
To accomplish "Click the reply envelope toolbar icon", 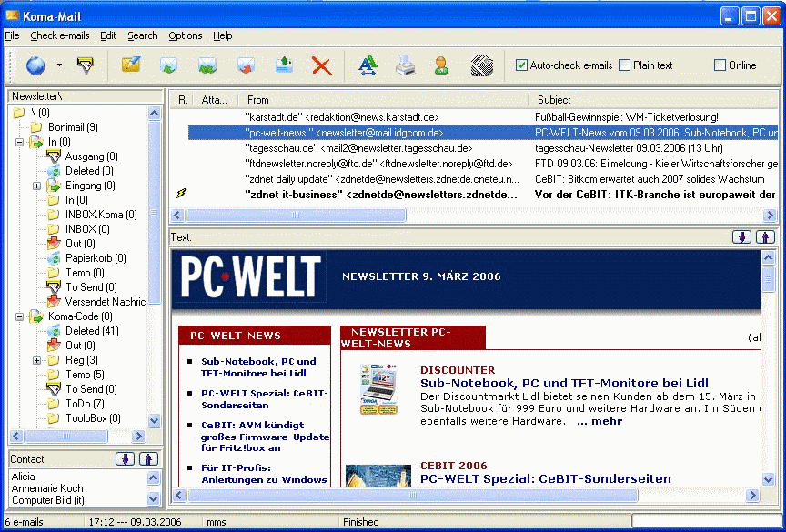I will (169, 65).
